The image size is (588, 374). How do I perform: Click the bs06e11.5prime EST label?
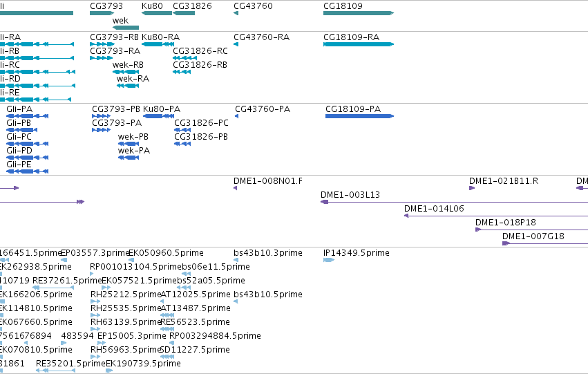pos(216,267)
